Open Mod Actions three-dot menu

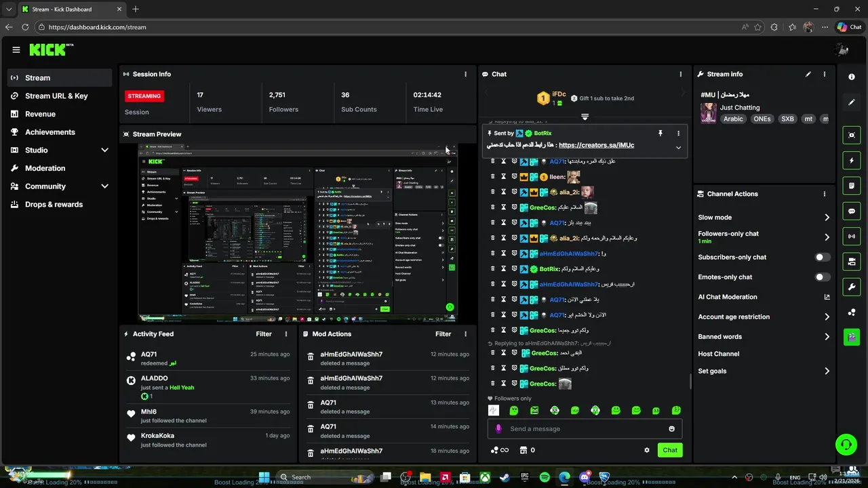coord(465,333)
